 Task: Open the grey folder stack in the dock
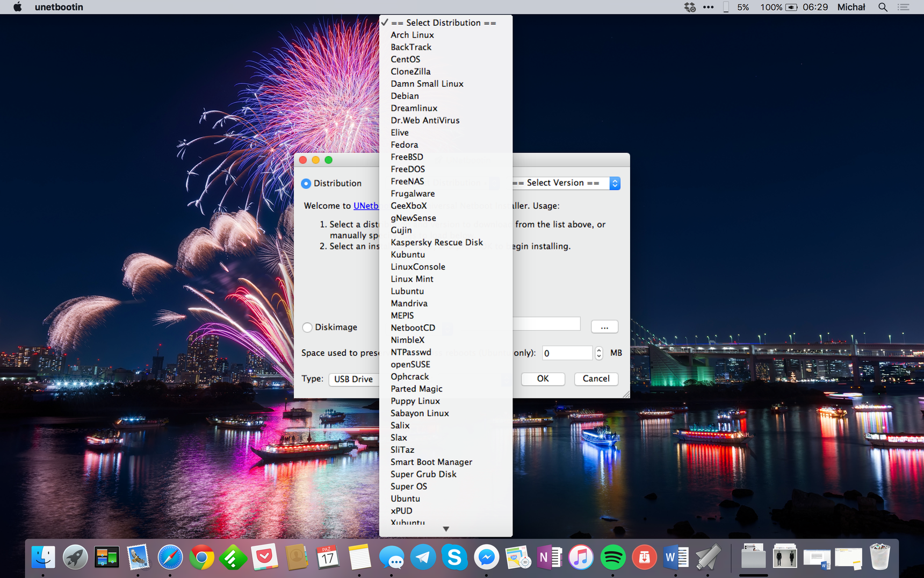point(753,556)
